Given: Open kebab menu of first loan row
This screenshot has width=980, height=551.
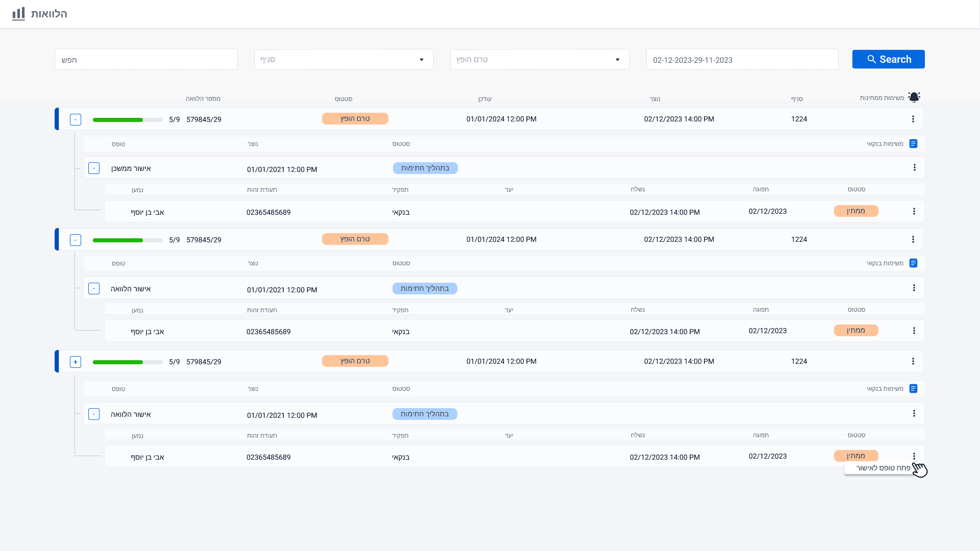Looking at the screenshot, I should click(x=913, y=119).
